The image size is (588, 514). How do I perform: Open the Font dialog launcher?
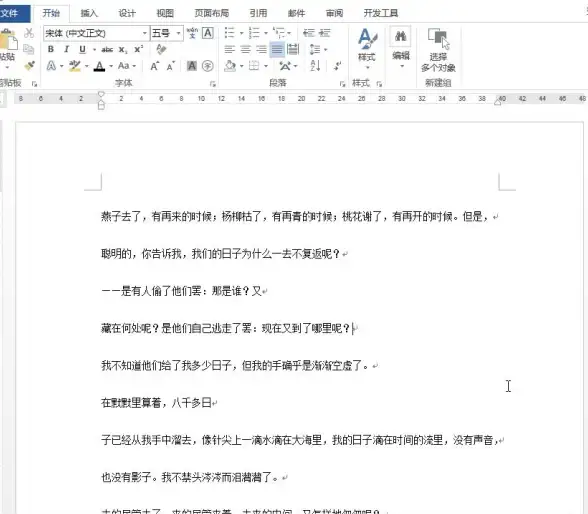pyautogui.click(x=213, y=84)
